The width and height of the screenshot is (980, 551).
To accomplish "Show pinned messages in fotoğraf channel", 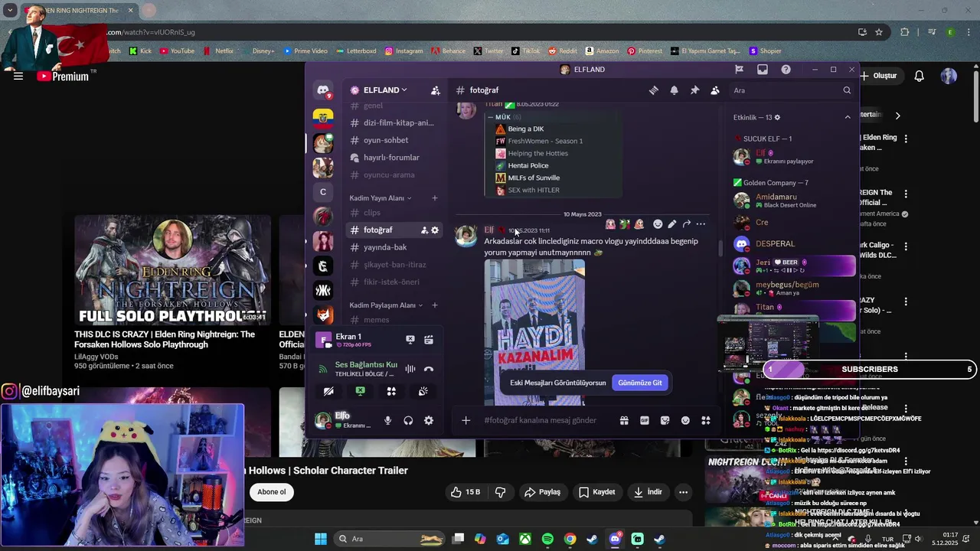I will 694,90.
